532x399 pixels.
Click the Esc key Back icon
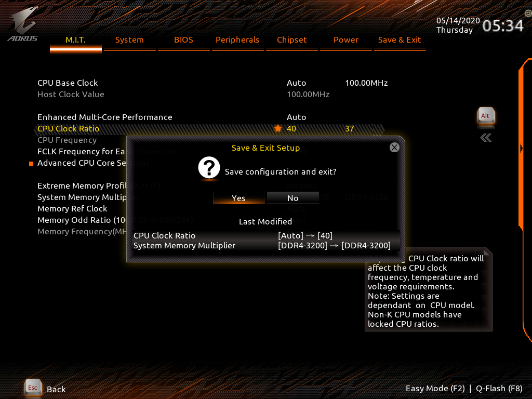coord(33,388)
